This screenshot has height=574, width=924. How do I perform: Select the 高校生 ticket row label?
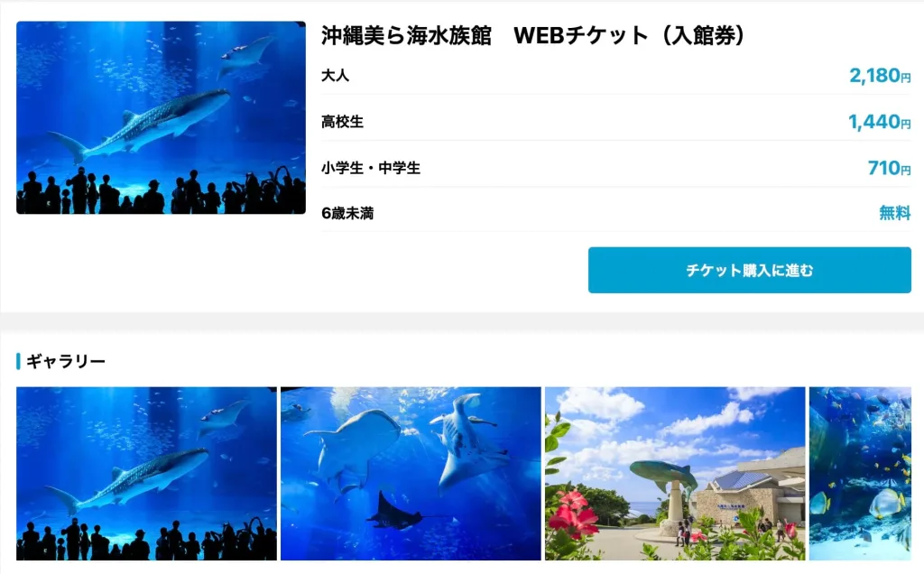(342, 122)
